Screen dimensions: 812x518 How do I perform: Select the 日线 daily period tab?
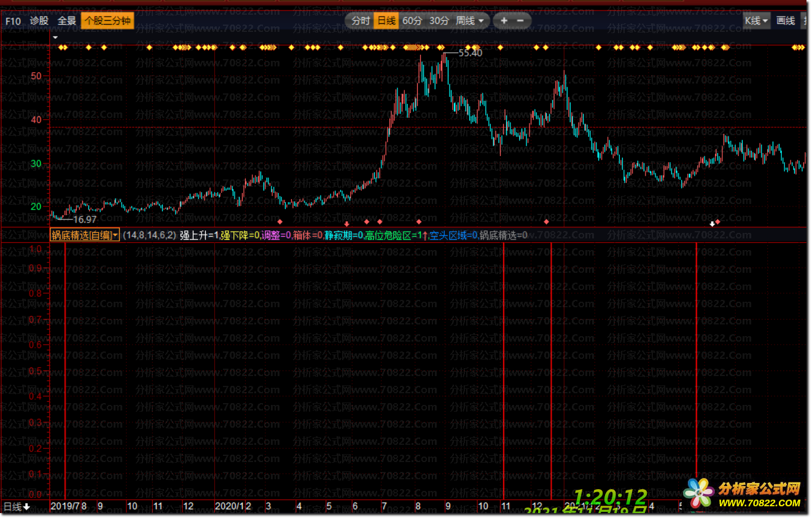click(386, 21)
